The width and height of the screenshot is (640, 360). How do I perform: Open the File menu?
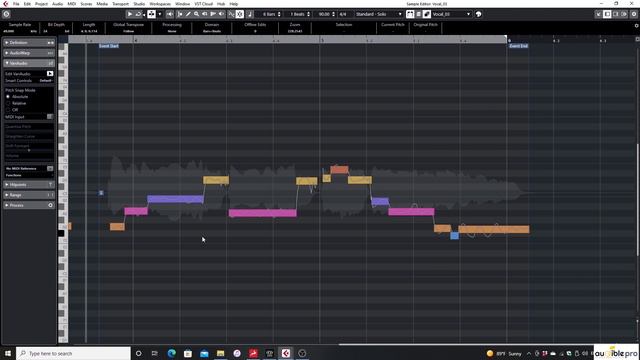click(16, 4)
